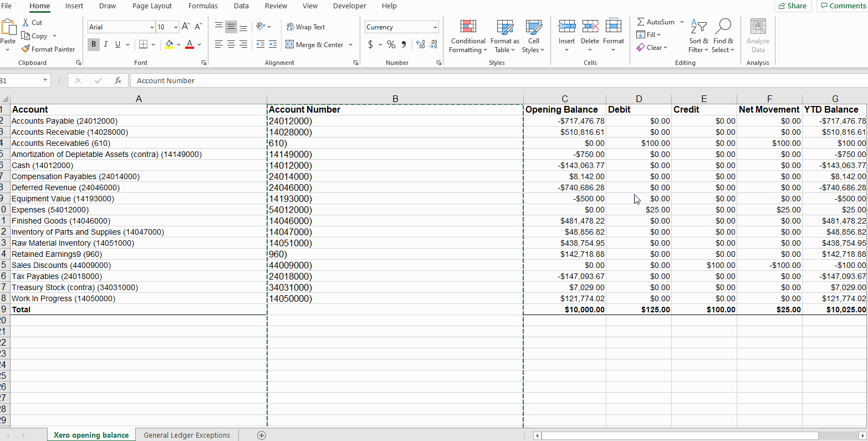Toggle Wrap Text
Image resolution: width=868 pixels, height=441 pixels.
click(x=305, y=27)
